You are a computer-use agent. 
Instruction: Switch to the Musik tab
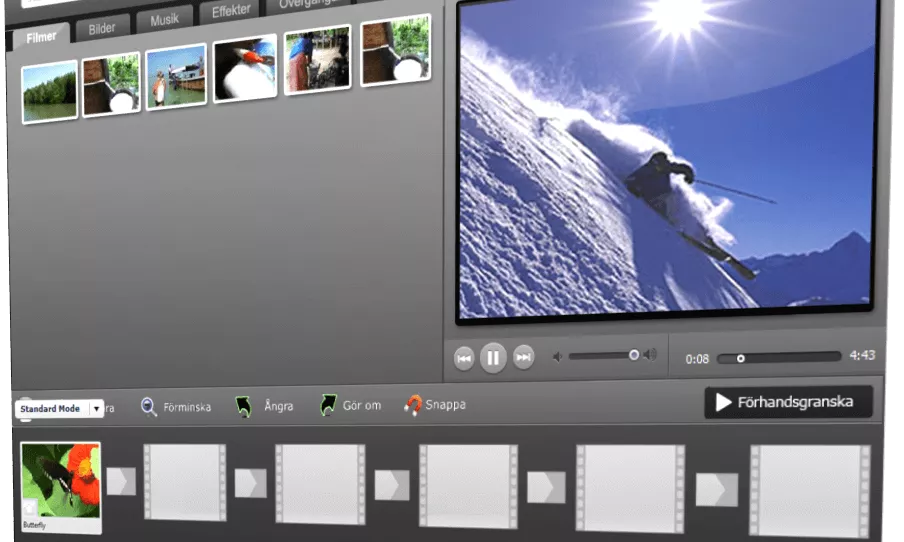pos(164,20)
